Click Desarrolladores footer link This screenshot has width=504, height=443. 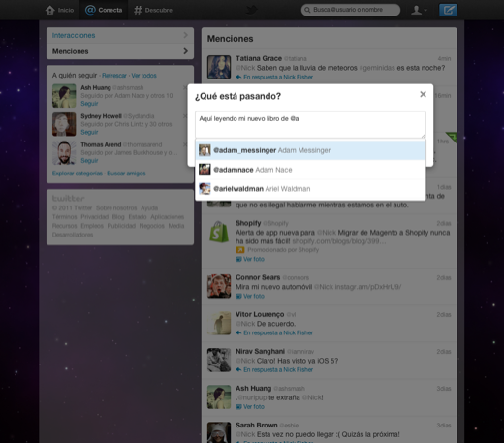click(x=73, y=235)
